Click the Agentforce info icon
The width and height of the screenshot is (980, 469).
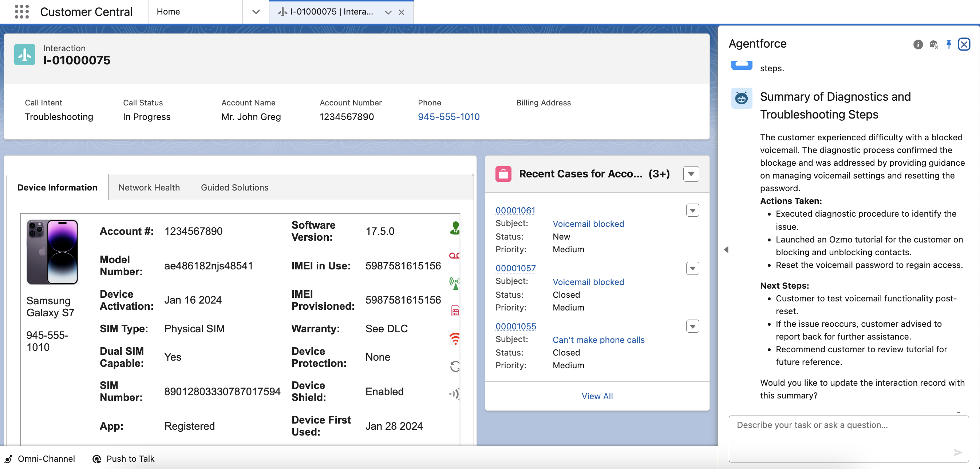click(918, 44)
